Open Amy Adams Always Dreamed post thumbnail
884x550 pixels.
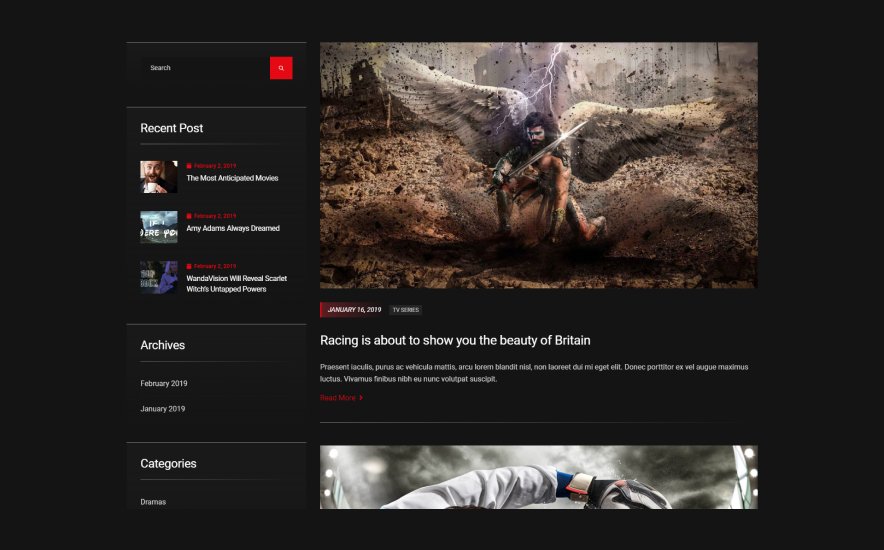(x=159, y=227)
